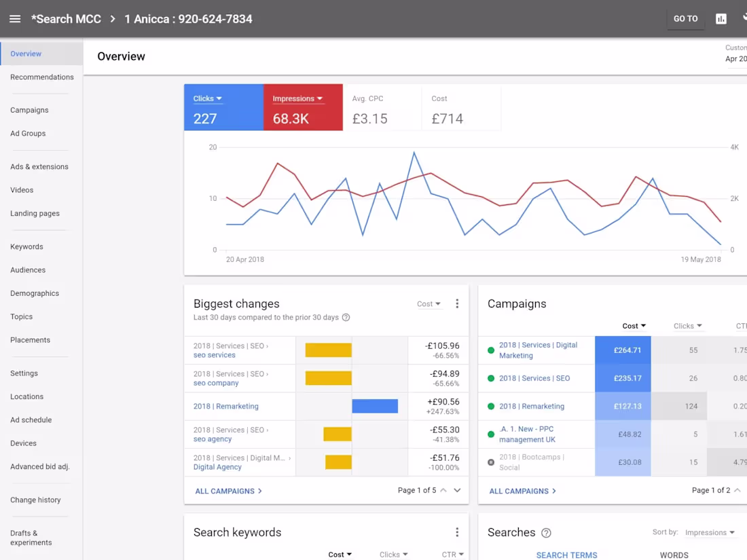
Task: Switch to the WORDS tab in Searches
Action: 674,555
